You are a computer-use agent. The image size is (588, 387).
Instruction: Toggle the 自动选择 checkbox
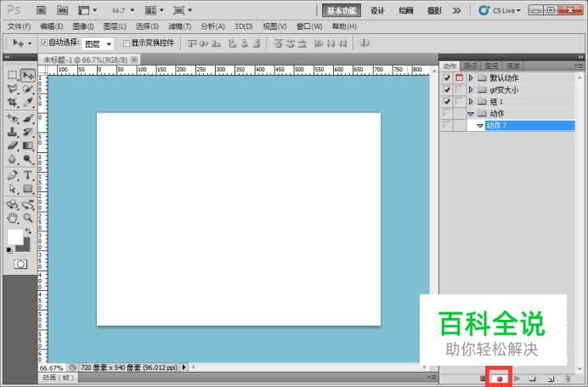44,43
